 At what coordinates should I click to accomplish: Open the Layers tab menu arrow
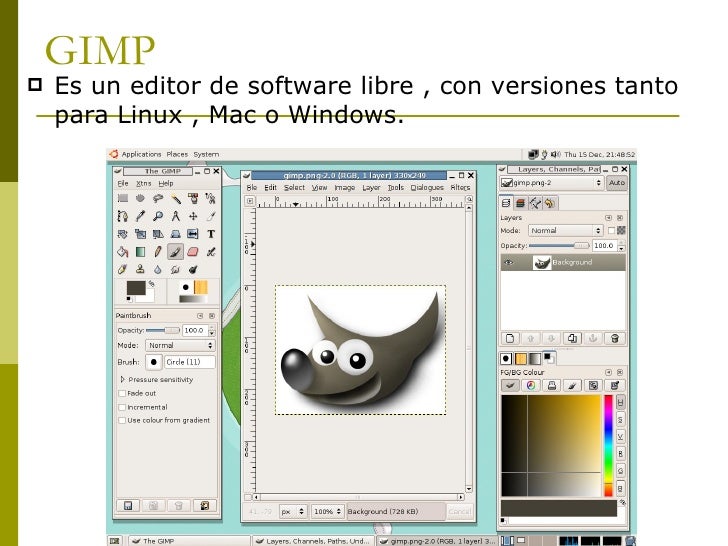pyautogui.click(x=608, y=217)
